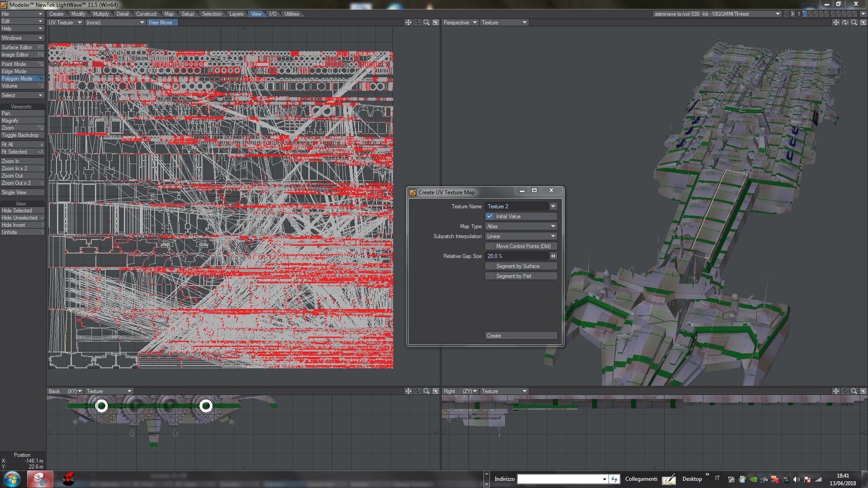Screen dimensions: 868x488
Task: Open Perspective view type dropdown
Action: coord(460,23)
